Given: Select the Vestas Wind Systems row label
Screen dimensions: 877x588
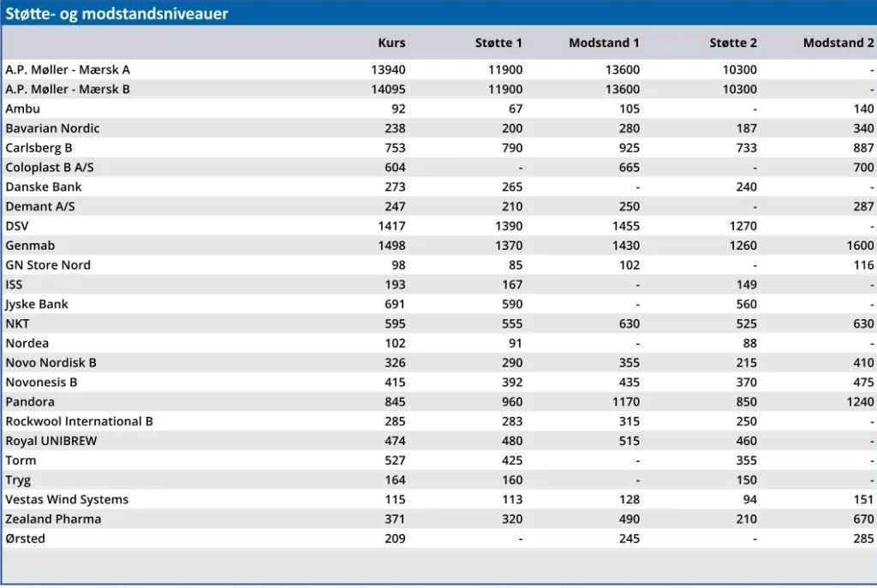Looking at the screenshot, I should tap(67, 500).
